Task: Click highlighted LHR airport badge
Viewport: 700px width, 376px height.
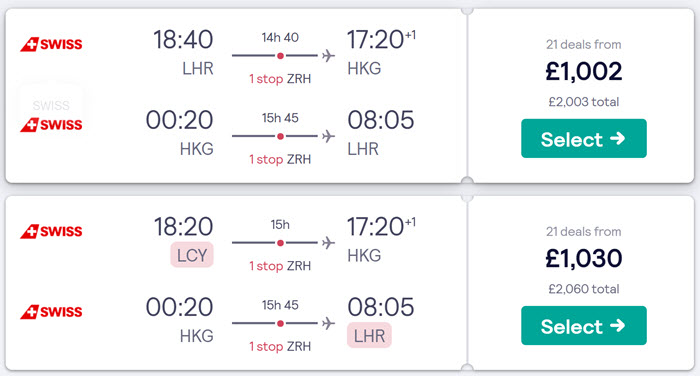Action: tap(369, 335)
